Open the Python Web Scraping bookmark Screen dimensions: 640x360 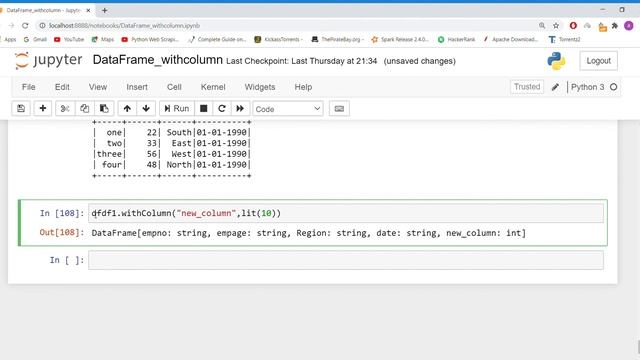tap(150, 40)
